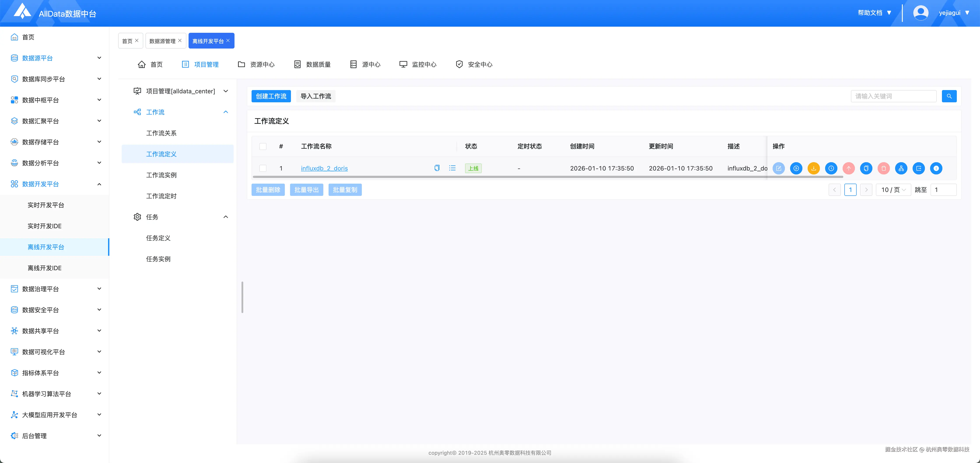The width and height of the screenshot is (980, 463).
Task: Copy the workflow name influxdb_2_doris icon
Action: pos(437,168)
